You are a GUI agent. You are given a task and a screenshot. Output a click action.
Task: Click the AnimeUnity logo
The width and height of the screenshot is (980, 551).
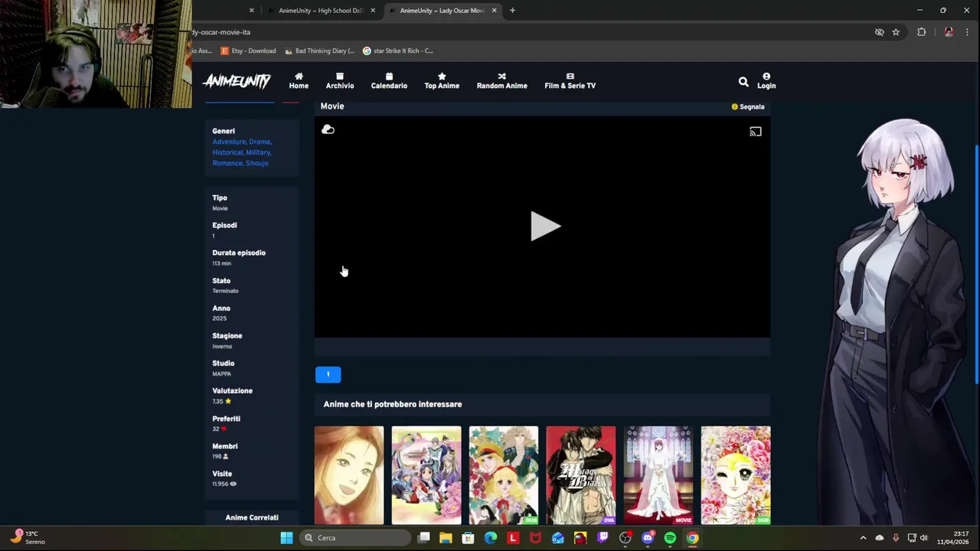tap(237, 80)
